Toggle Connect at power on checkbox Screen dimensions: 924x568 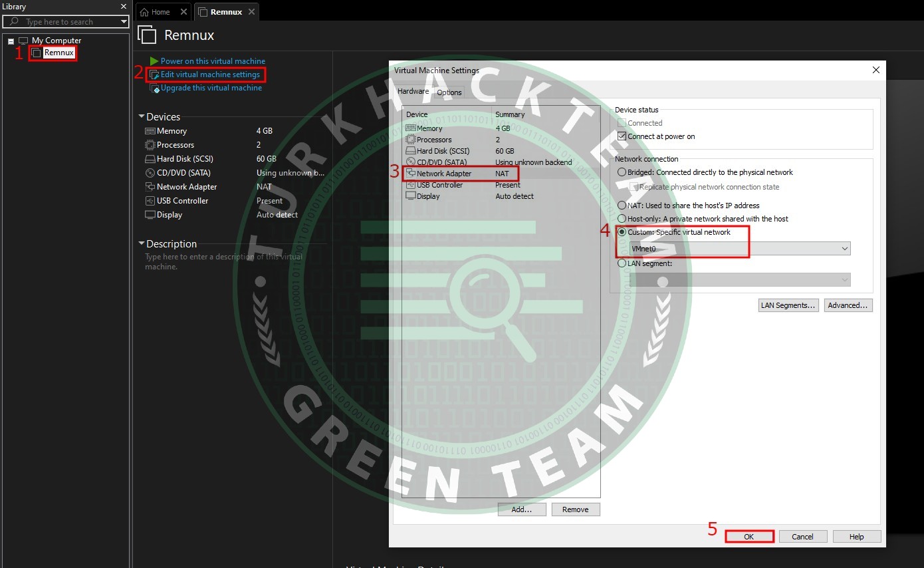click(622, 136)
